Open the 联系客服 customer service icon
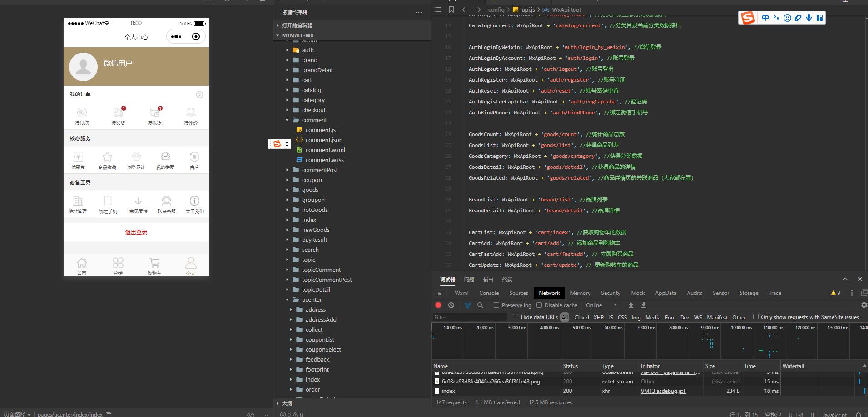Screen dimensions: 868x417 click(167, 201)
